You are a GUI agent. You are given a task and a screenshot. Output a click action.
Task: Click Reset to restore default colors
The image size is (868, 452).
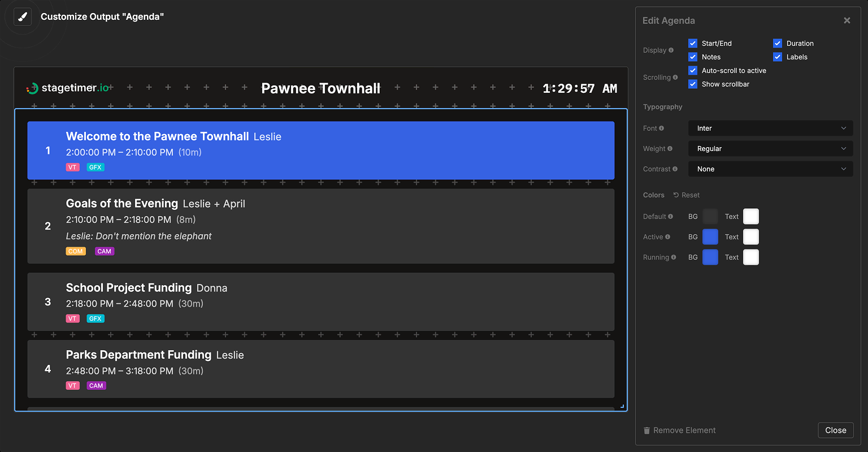pos(687,195)
